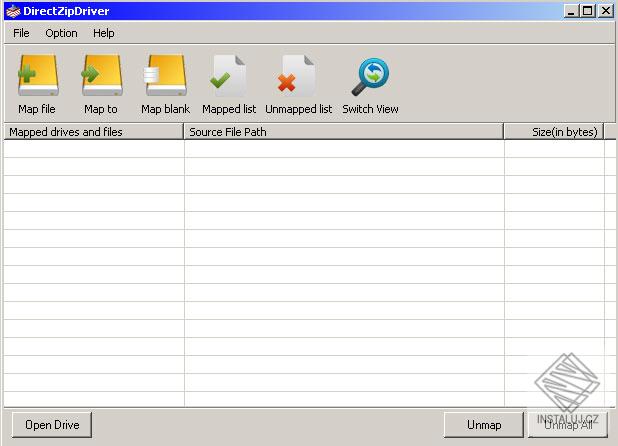Click the Switch View magnifier icon

(370, 76)
